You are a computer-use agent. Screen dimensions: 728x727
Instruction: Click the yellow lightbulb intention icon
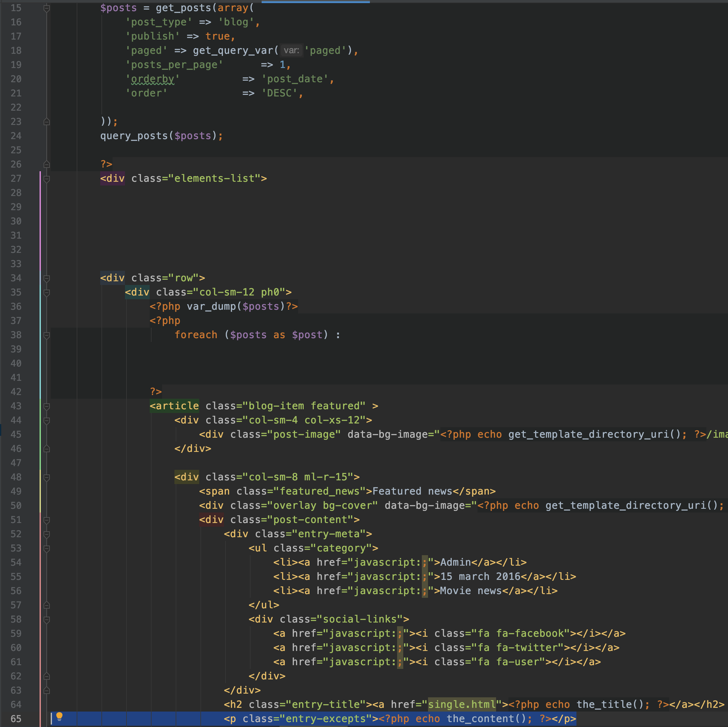pyautogui.click(x=59, y=717)
